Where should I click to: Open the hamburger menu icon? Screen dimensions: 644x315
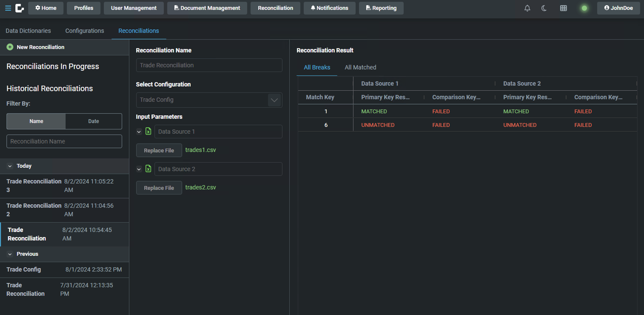[8, 8]
